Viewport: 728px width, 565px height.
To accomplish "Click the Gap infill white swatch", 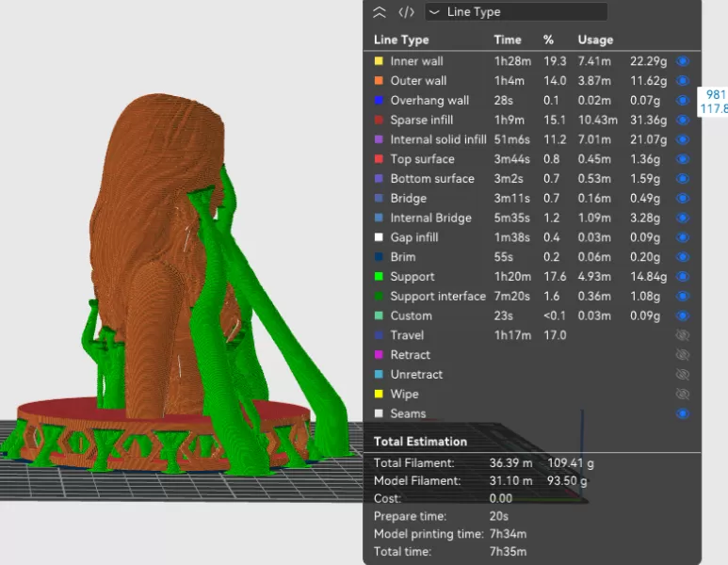I will pos(379,237).
